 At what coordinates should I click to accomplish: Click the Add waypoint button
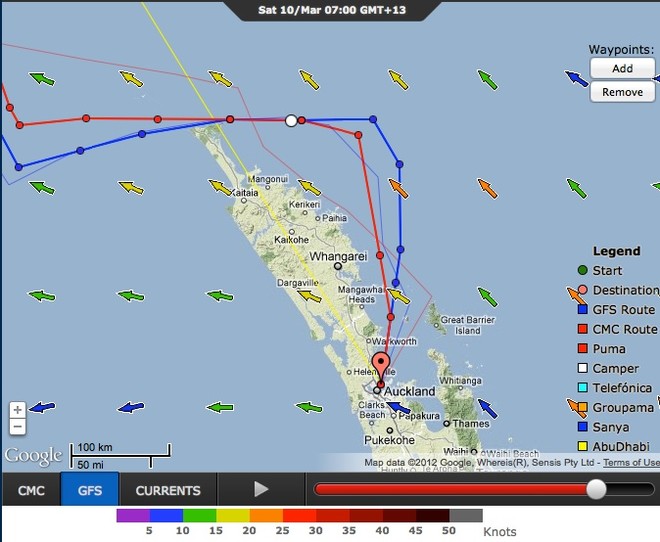click(x=622, y=68)
